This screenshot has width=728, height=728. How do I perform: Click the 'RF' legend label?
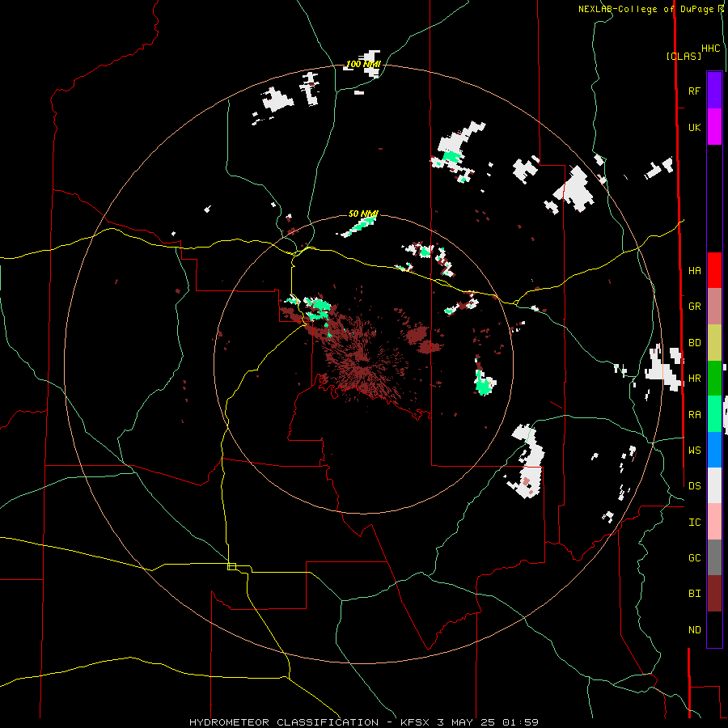694,91
